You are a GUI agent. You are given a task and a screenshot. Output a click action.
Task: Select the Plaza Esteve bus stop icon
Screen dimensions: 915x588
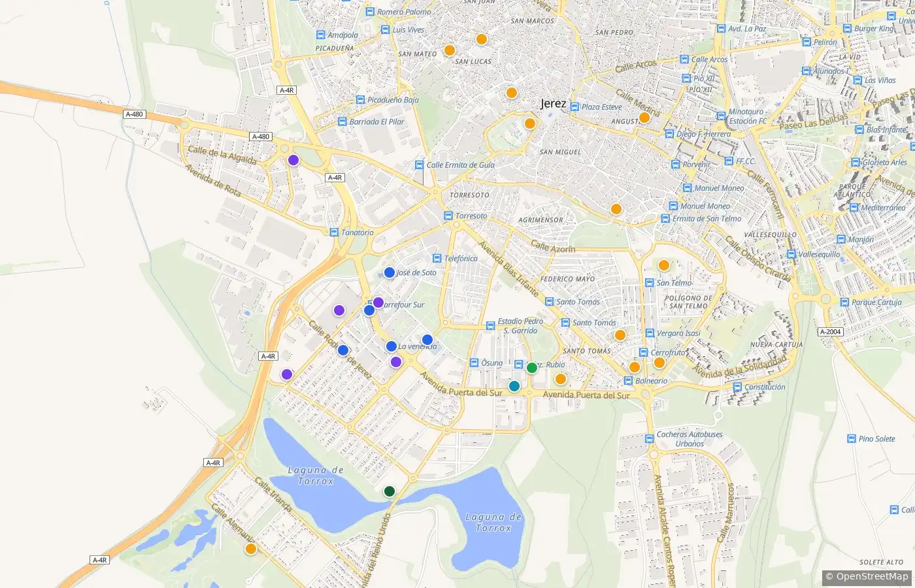(574, 106)
